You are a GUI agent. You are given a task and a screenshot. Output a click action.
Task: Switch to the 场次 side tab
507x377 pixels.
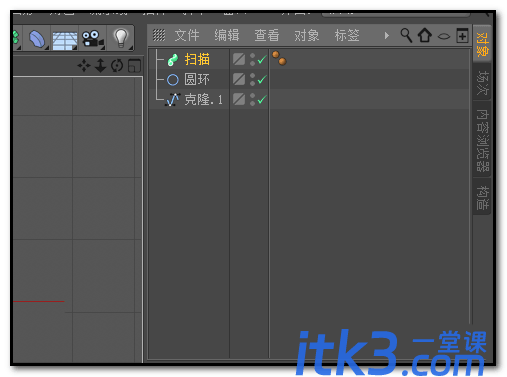(x=482, y=82)
